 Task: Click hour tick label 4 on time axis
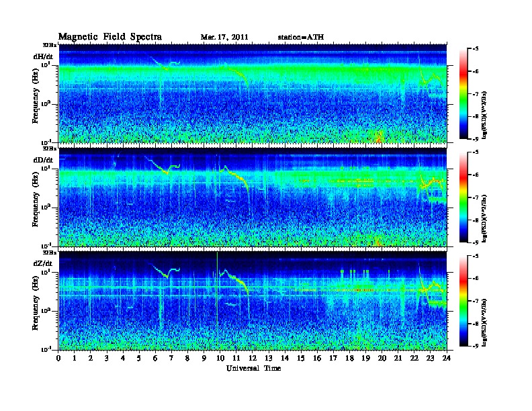(123, 358)
